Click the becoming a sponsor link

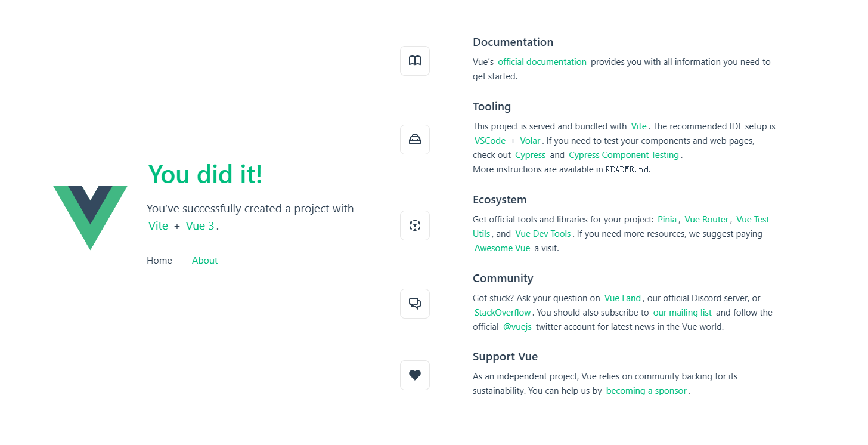tap(646, 391)
